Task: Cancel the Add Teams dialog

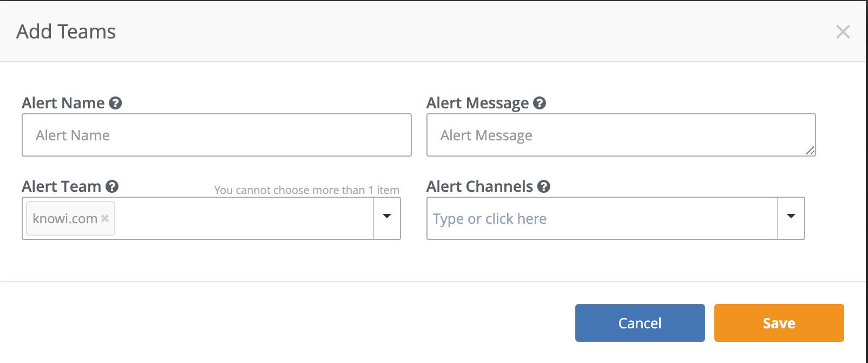Action: [x=640, y=323]
